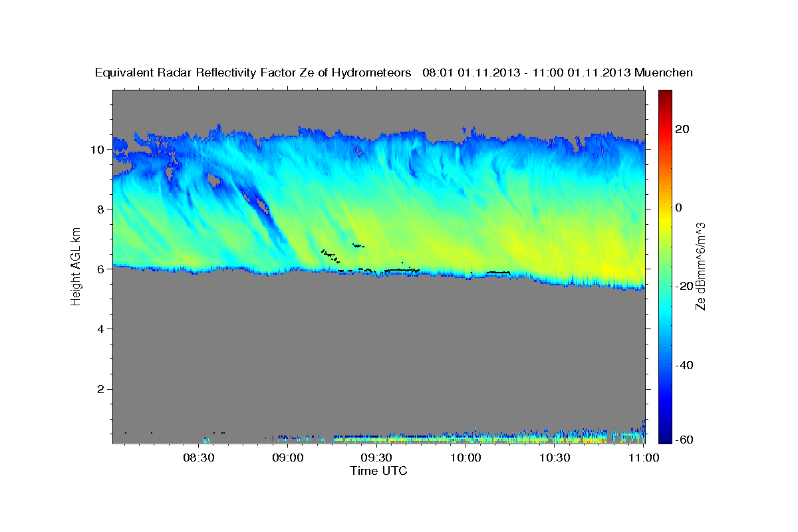The height and width of the screenshot is (532, 798).
Task: Click the 'Time UTC' axis label
Action: point(378,471)
